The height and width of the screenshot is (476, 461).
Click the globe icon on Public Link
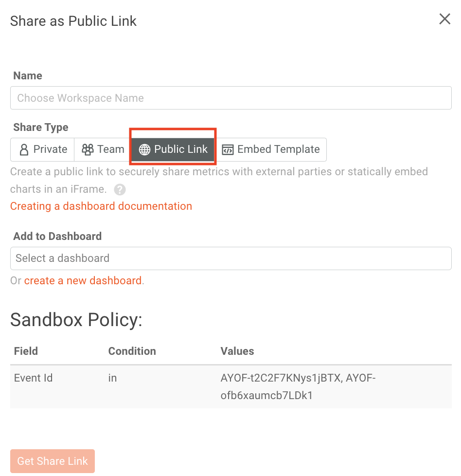click(x=144, y=149)
